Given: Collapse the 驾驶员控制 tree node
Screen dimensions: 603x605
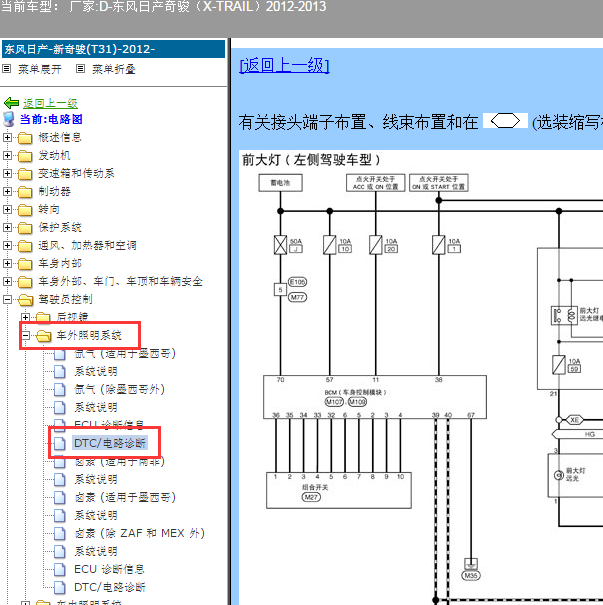Looking at the screenshot, I should coord(7,299).
